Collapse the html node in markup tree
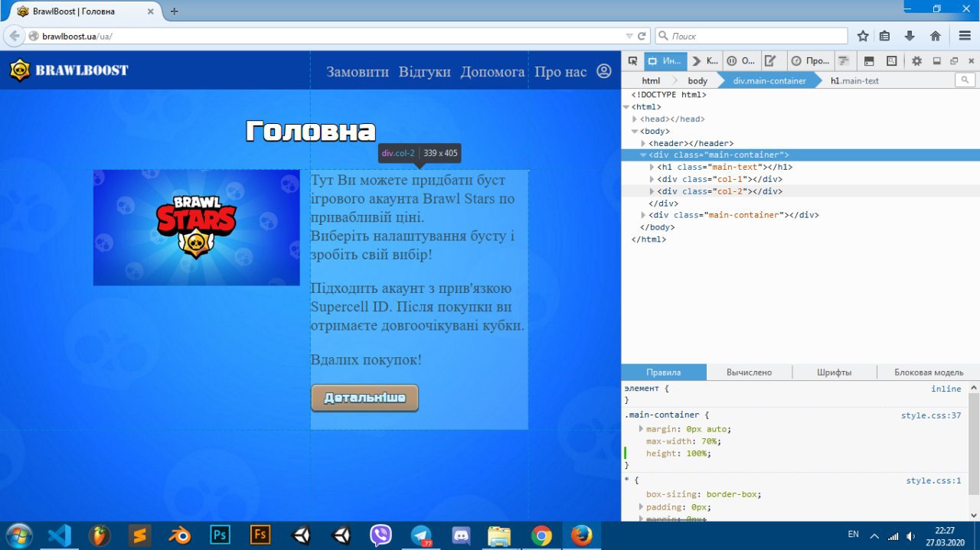This screenshot has width=980, height=550. [x=626, y=107]
